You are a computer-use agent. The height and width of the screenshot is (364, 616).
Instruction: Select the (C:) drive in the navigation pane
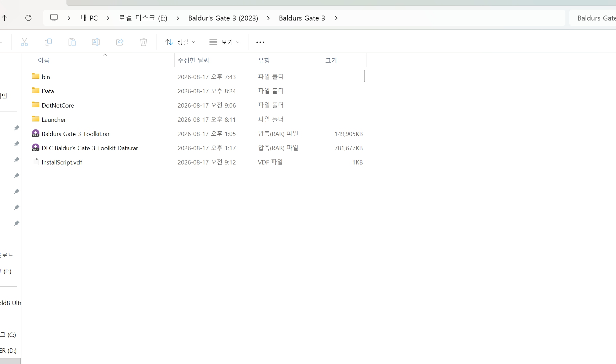click(8, 335)
